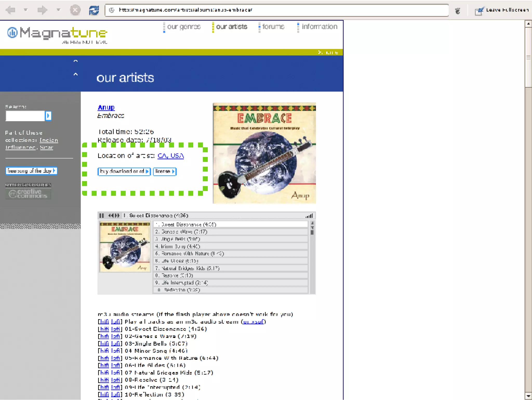This screenshot has height=400, width=532.
Task: Open the CA, USA location link
Action: click(171, 156)
